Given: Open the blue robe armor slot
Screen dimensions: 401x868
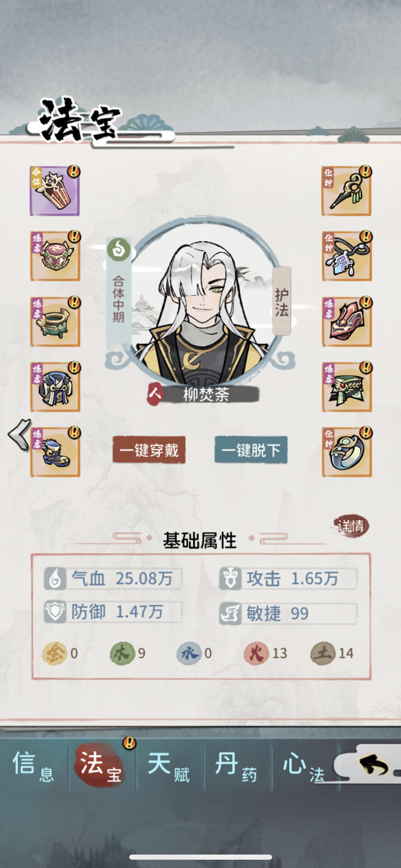Looking at the screenshot, I should click(55, 387).
